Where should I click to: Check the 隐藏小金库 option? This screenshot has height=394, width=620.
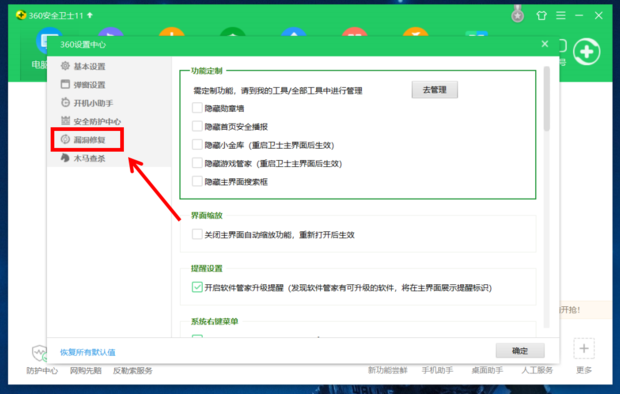click(197, 145)
